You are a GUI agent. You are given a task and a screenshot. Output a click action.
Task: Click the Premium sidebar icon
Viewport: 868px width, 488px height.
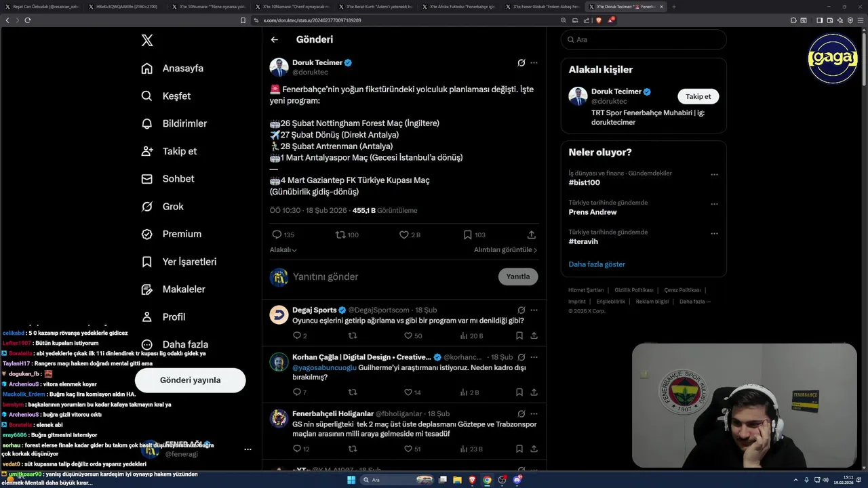coord(146,234)
